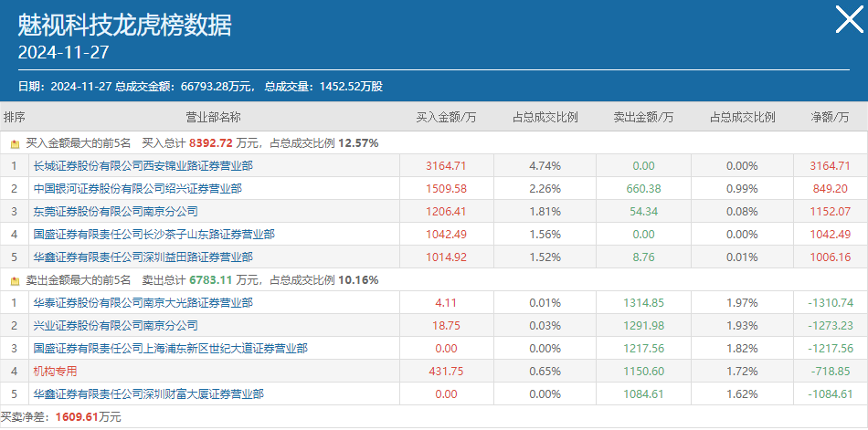Click the 排序 column header

tap(15, 118)
